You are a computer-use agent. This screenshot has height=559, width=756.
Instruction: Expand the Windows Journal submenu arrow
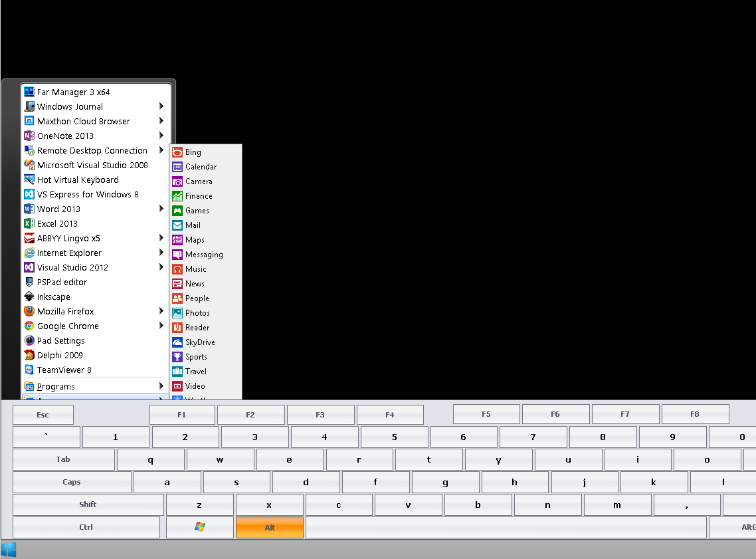click(161, 106)
